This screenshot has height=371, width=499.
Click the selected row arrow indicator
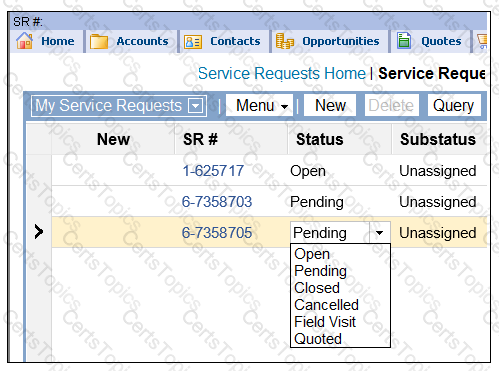[x=39, y=231]
